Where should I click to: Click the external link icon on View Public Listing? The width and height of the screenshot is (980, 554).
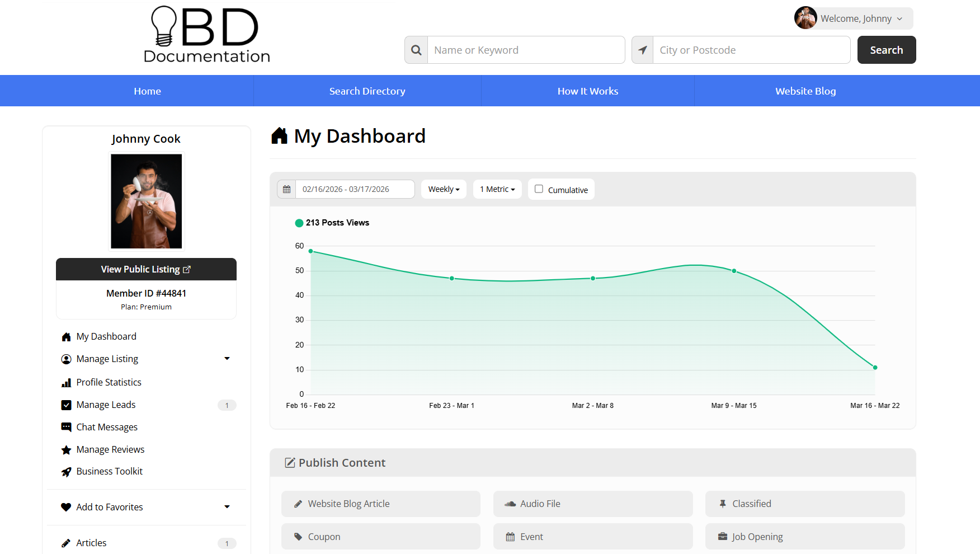(x=187, y=270)
